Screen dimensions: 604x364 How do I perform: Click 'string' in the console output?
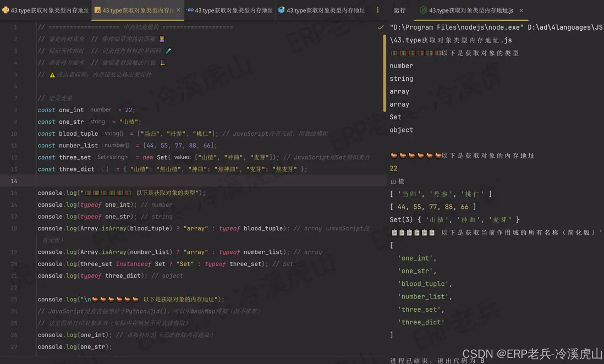[401, 79]
